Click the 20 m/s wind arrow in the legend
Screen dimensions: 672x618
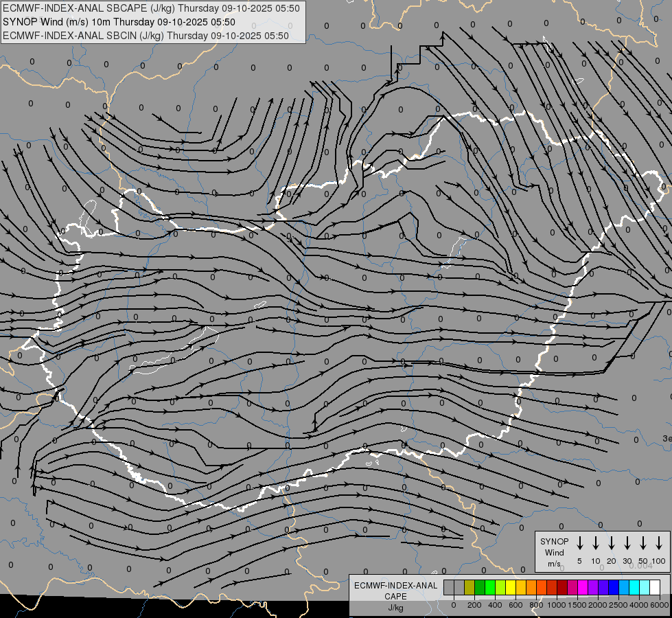click(x=612, y=543)
